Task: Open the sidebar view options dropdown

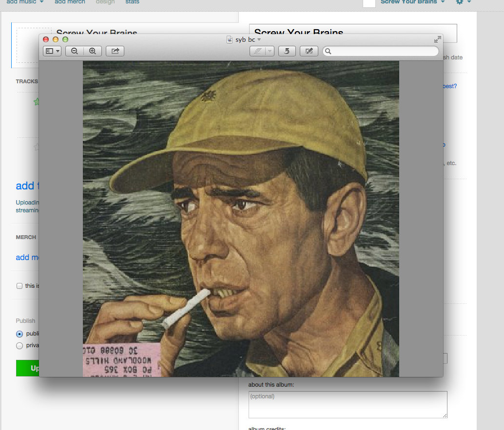Action: (52, 51)
